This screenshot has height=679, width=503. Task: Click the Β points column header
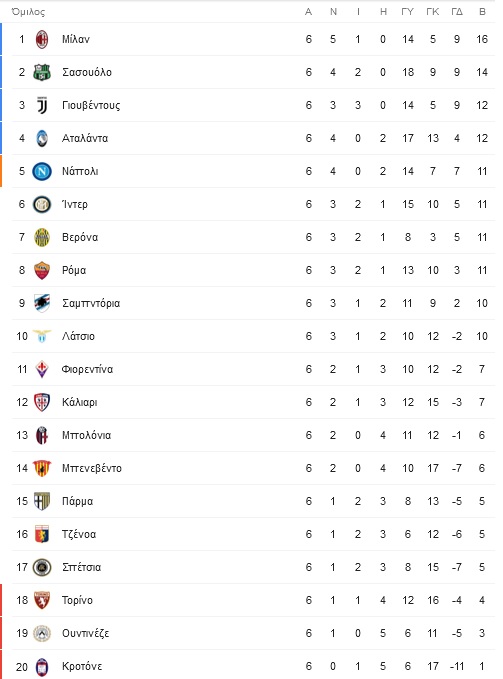coord(482,12)
